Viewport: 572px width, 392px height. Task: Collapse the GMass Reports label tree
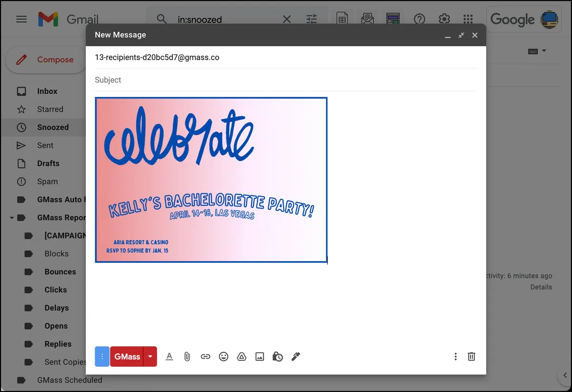coord(11,218)
